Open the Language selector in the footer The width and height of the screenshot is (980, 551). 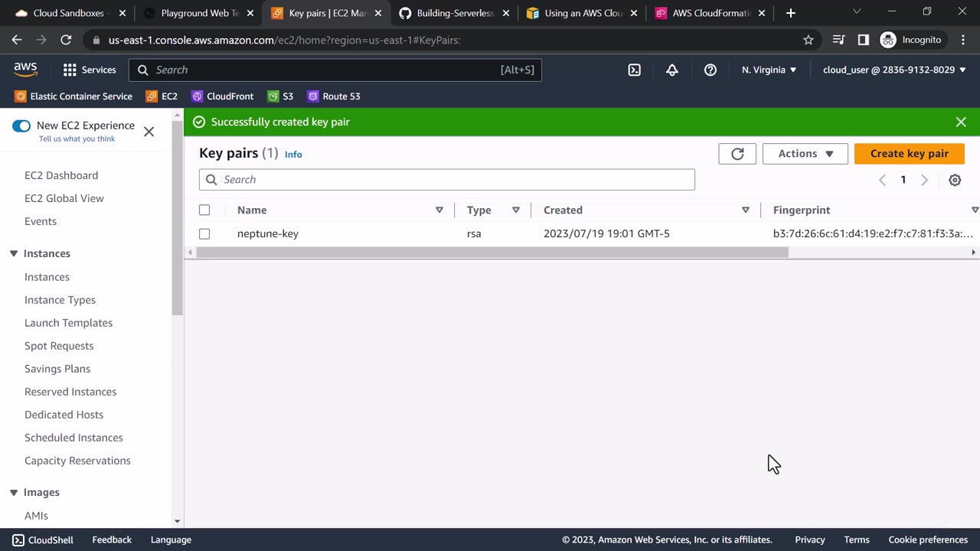[x=171, y=540]
